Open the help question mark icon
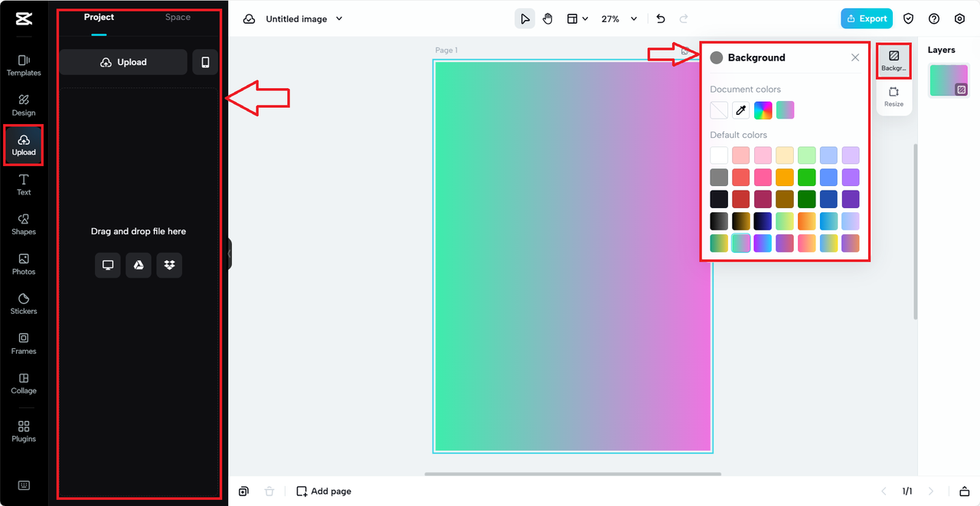980x506 pixels. [x=934, y=19]
